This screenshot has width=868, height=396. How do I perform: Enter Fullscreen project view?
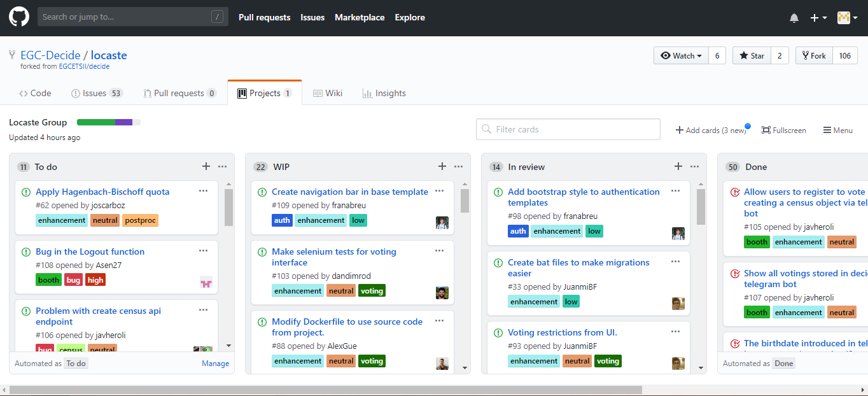pyautogui.click(x=783, y=130)
